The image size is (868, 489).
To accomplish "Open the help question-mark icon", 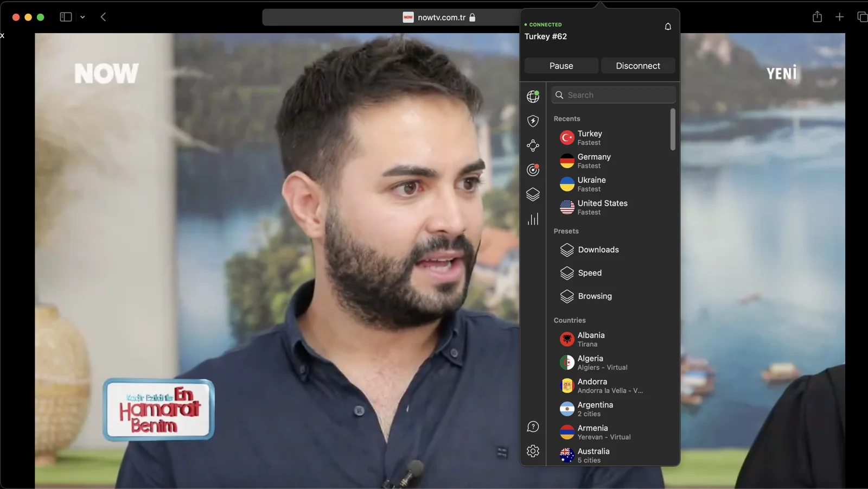I will point(533,427).
